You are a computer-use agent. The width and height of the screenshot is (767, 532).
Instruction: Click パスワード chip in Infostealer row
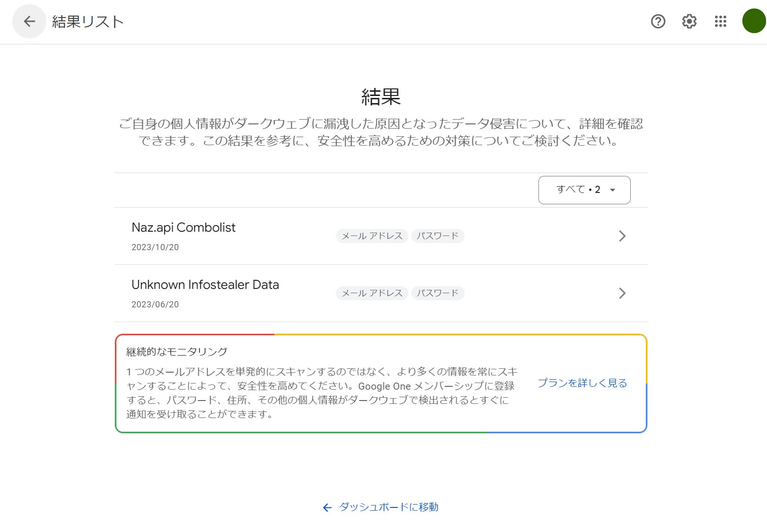[437, 293]
